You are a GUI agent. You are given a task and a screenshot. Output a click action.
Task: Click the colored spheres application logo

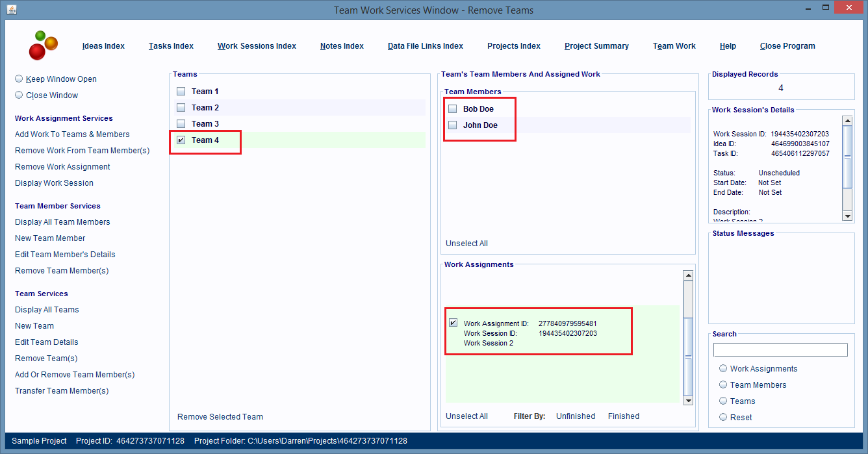point(44,45)
